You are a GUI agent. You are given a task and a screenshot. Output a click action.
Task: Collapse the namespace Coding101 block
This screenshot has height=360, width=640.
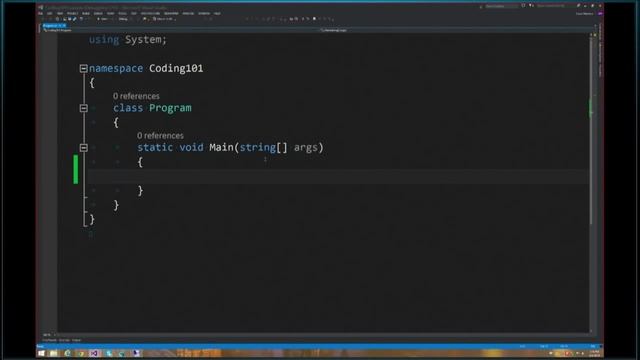[83, 68]
